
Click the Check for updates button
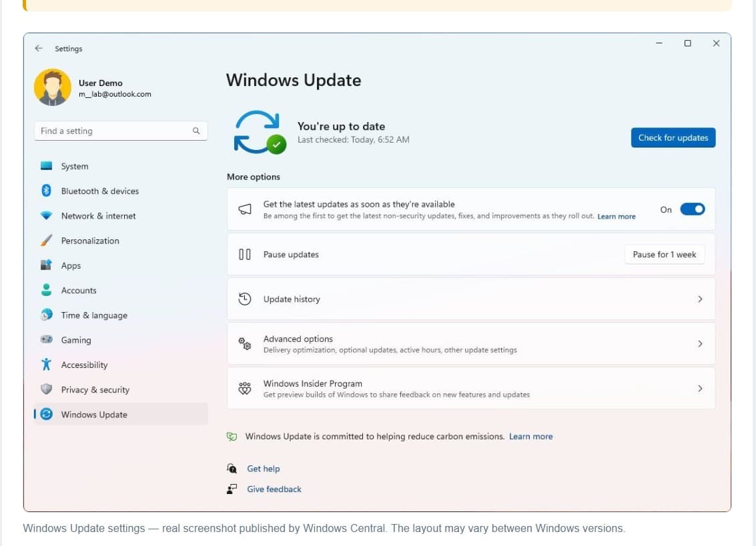click(673, 138)
